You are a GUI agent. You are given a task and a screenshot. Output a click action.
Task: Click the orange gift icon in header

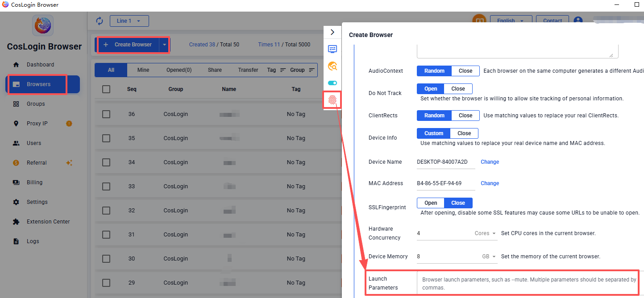point(479,20)
